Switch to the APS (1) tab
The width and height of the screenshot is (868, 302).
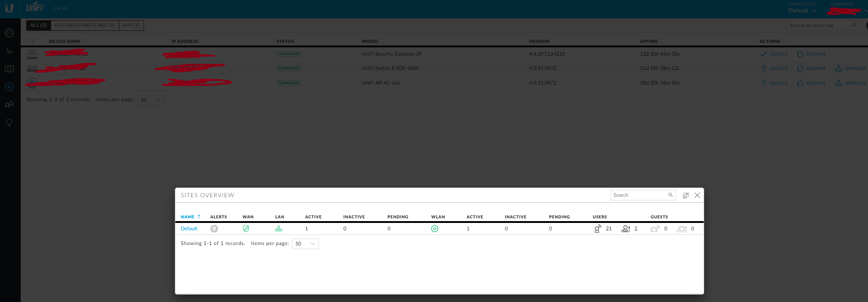[x=131, y=25]
